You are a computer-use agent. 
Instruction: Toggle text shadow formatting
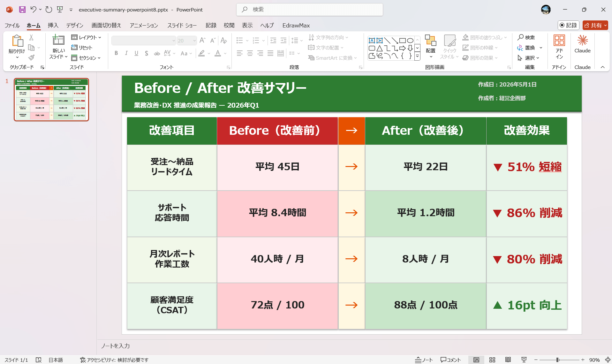pos(147,53)
